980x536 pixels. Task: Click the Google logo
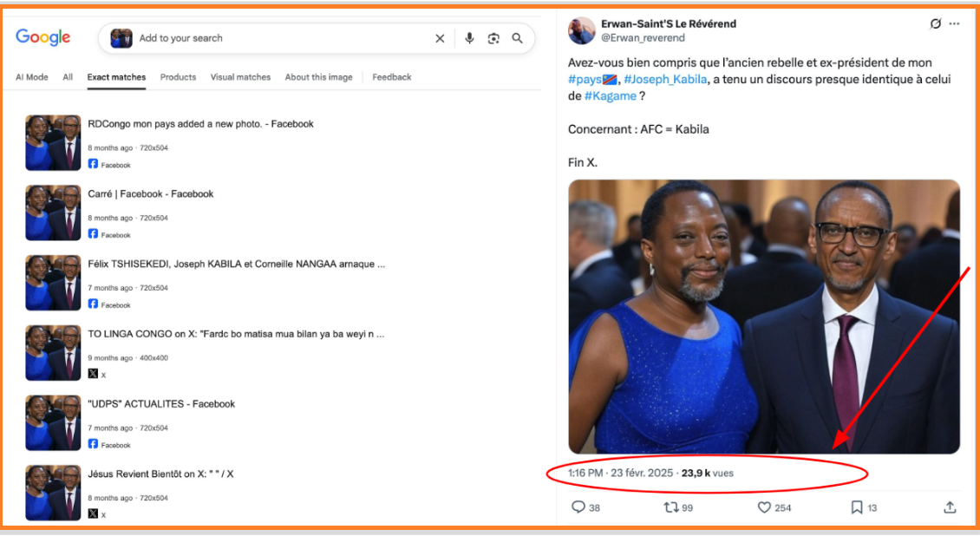pyautogui.click(x=43, y=37)
